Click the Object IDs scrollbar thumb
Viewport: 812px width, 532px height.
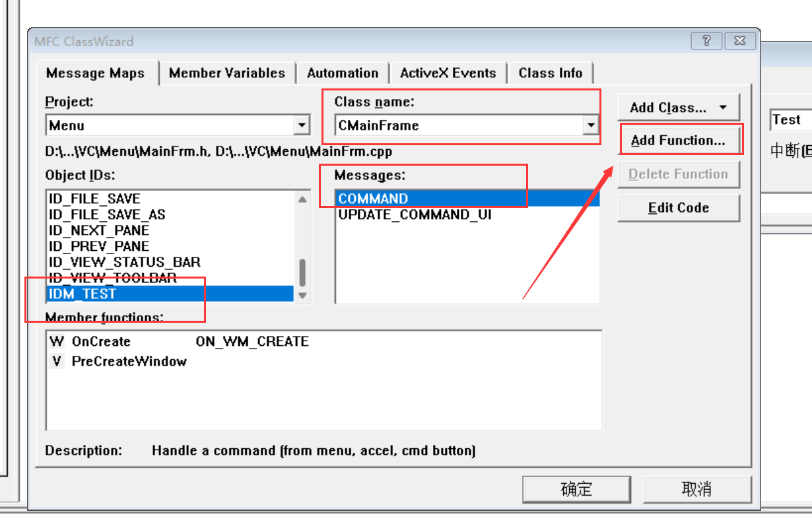tap(302, 273)
